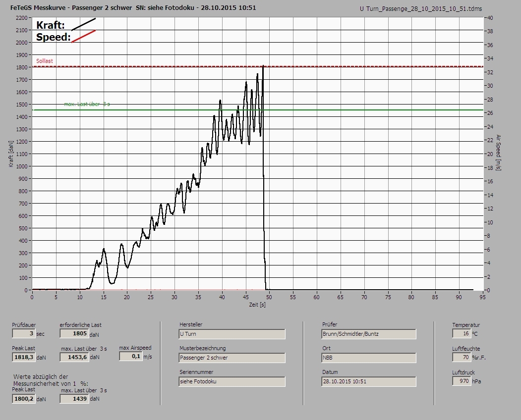
Task: Click the m/s unit beside max Airspeed
Action: point(148,357)
